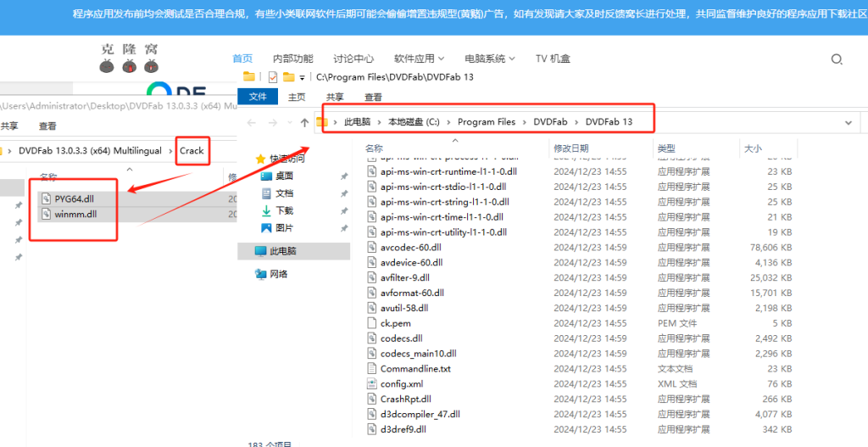Sort by the 类型 column header
The height and width of the screenshot is (447, 868).
click(x=666, y=148)
